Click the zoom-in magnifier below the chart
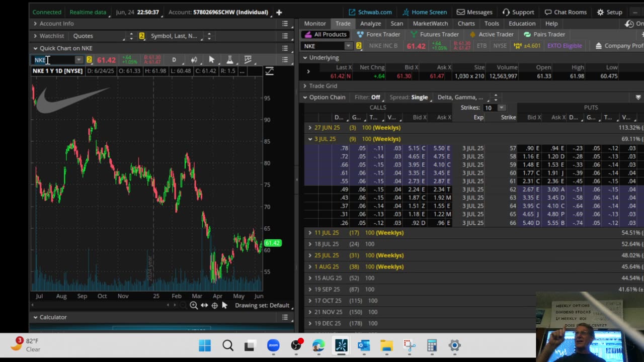 (x=194, y=305)
